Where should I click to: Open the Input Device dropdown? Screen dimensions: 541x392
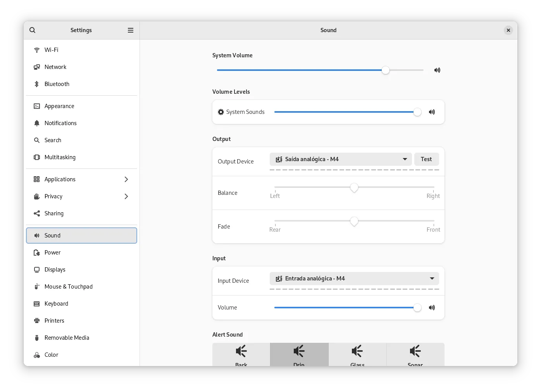[x=354, y=279]
